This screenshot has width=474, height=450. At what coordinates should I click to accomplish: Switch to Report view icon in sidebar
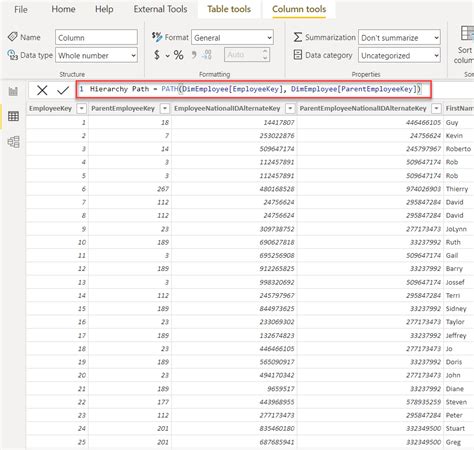click(13, 91)
